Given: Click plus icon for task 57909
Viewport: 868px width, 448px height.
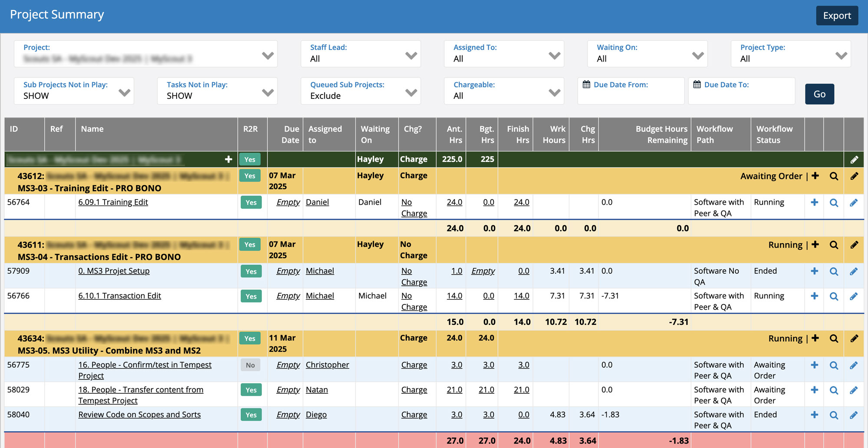Looking at the screenshot, I should click(x=814, y=271).
